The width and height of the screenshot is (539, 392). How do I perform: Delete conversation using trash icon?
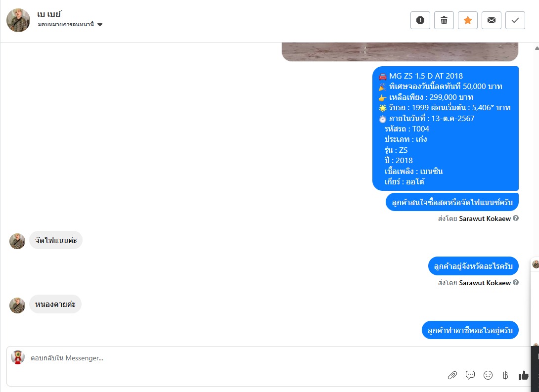coord(444,20)
